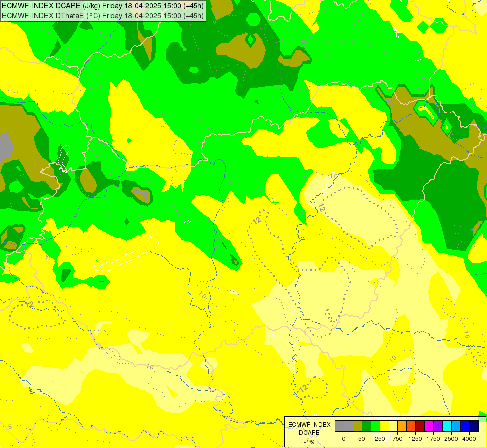Select the 2500 legend scale label
The height and width of the screenshot is (448, 487).
click(451, 439)
